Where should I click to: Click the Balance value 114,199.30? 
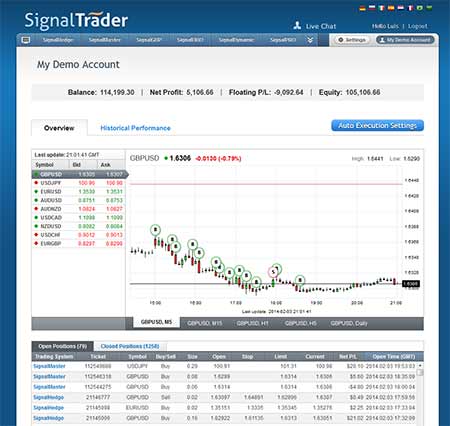pyautogui.click(x=117, y=92)
